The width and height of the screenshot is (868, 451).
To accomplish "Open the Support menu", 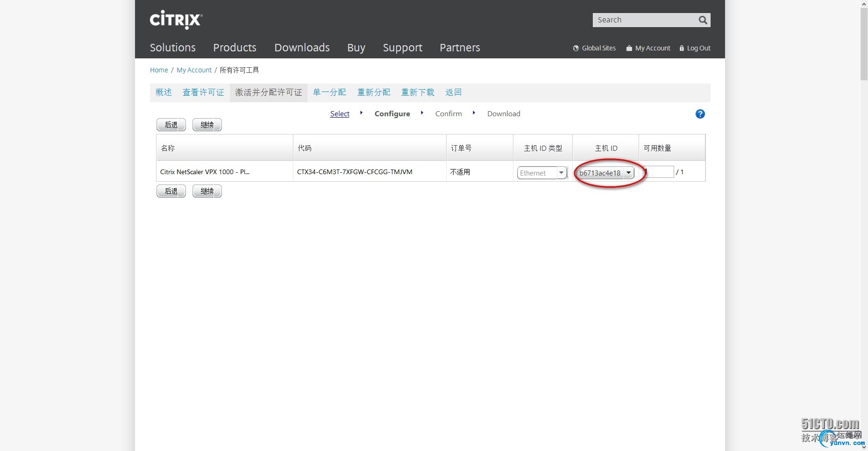I will coord(402,48).
